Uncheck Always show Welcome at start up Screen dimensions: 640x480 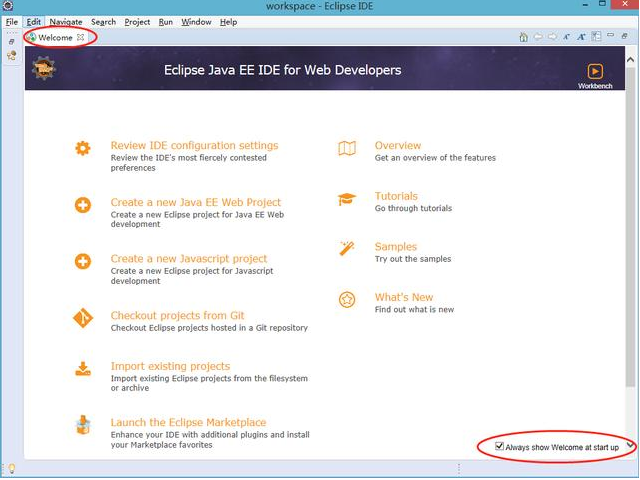point(499,446)
